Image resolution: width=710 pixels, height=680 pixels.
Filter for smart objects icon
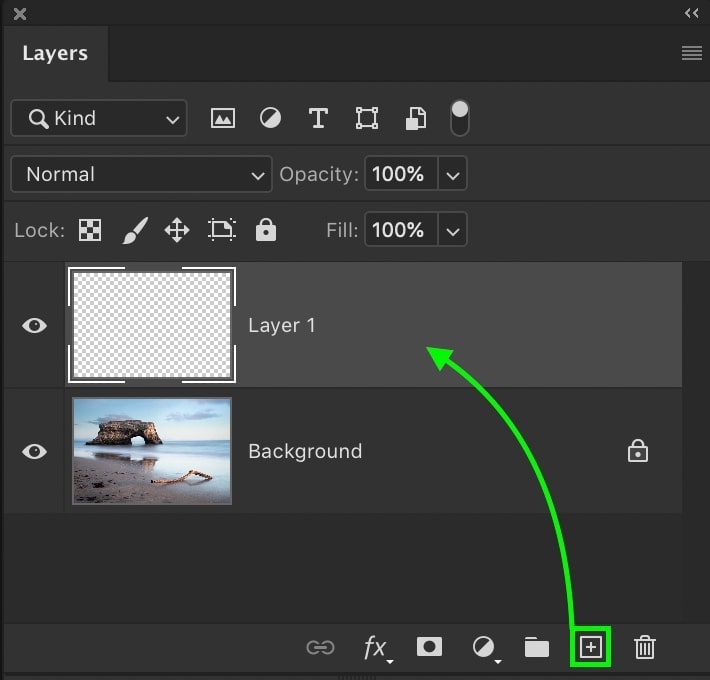[x=416, y=119]
